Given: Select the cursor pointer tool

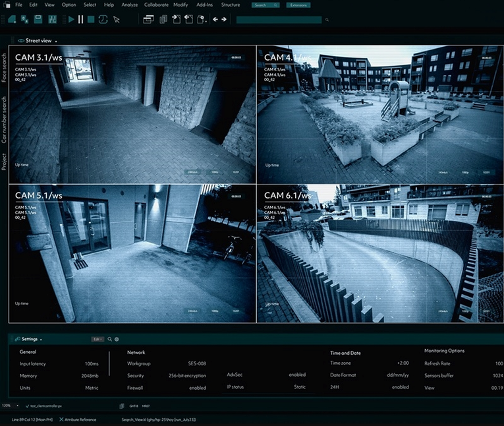Looking at the screenshot, I should 117,20.
